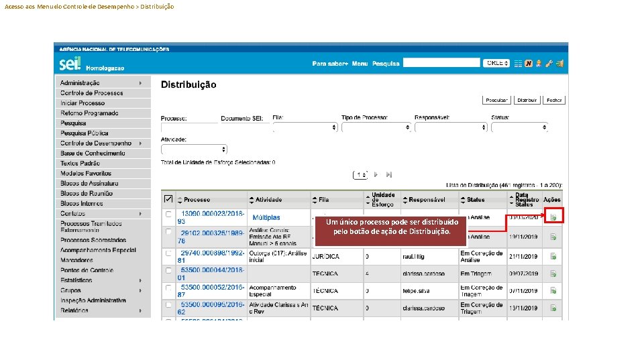Viewport: 644px width, 362px height.
Task: Click the exit system icon in header
Action: coord(559,64)
